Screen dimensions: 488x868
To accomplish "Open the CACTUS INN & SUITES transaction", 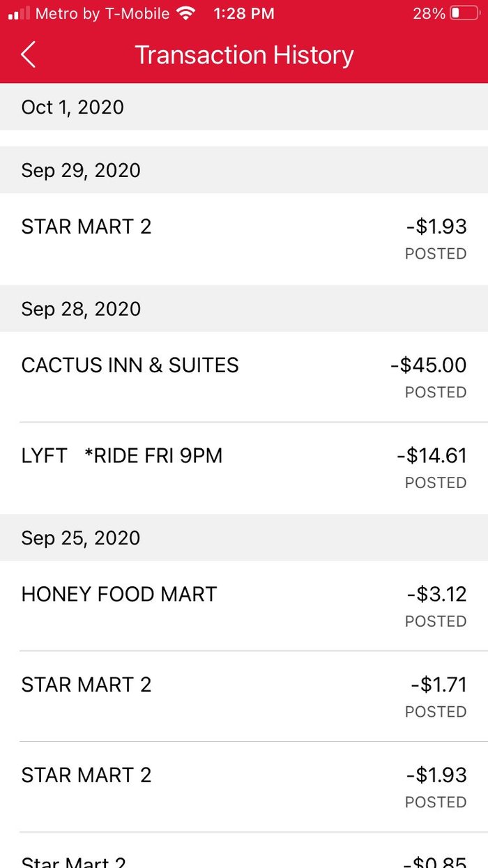I will (244, 376).
